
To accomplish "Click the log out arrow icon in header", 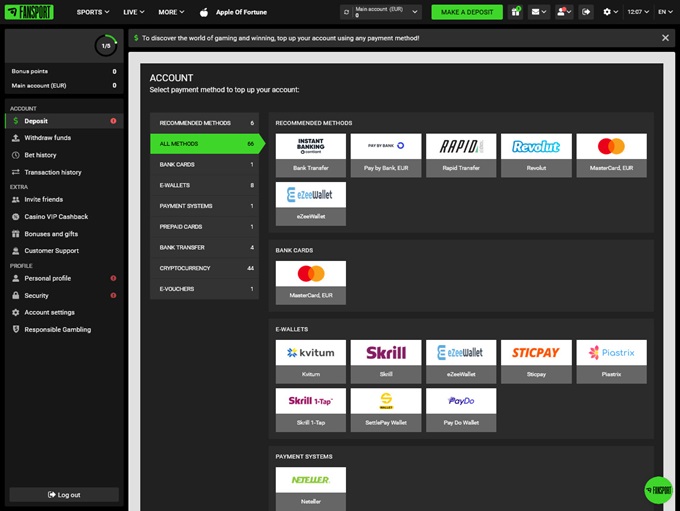I will [586, 12].
